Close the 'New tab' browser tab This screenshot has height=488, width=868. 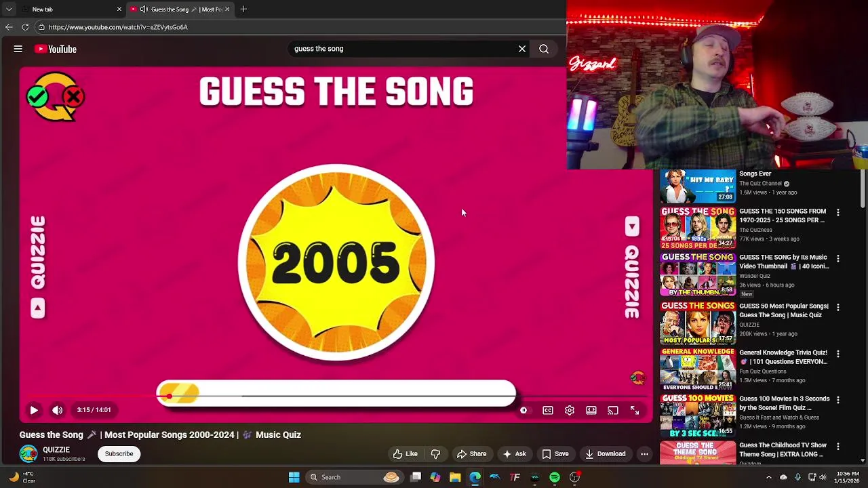click(119, 9)
